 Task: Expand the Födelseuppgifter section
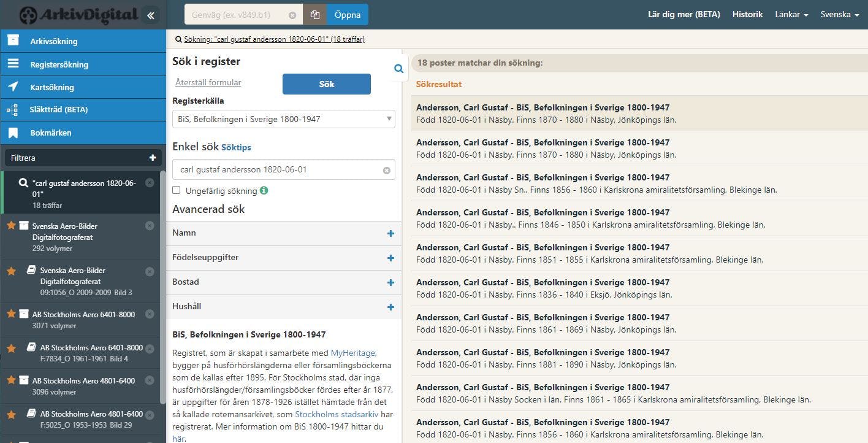tap(390, 258)
